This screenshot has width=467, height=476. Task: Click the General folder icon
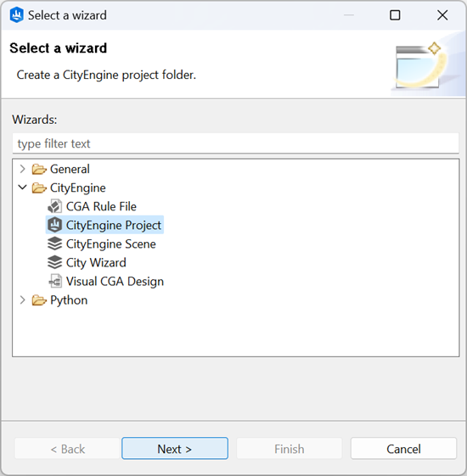(x=39, y=169)
